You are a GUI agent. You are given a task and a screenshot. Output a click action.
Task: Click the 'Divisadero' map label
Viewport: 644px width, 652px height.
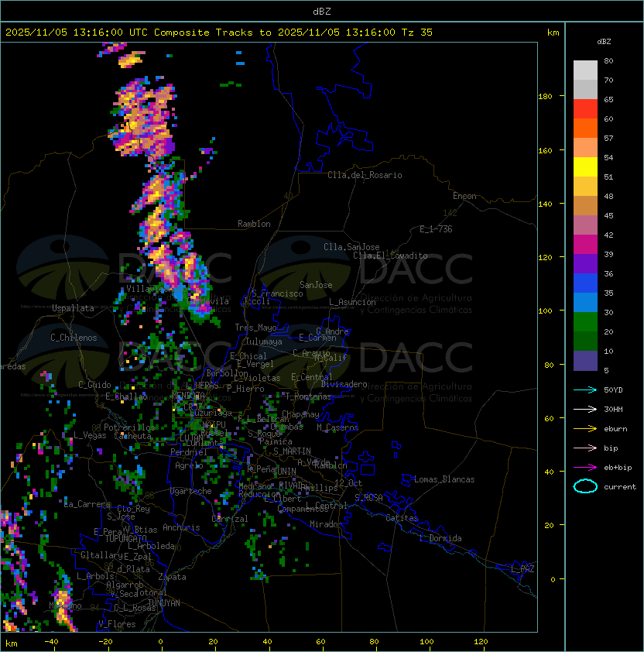(x=344, y=384)
